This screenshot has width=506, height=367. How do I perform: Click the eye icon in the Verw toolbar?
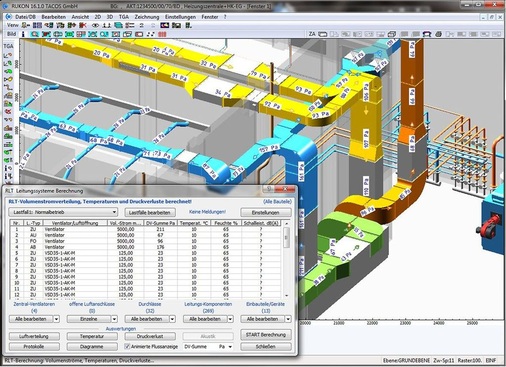tap(95, 25)
